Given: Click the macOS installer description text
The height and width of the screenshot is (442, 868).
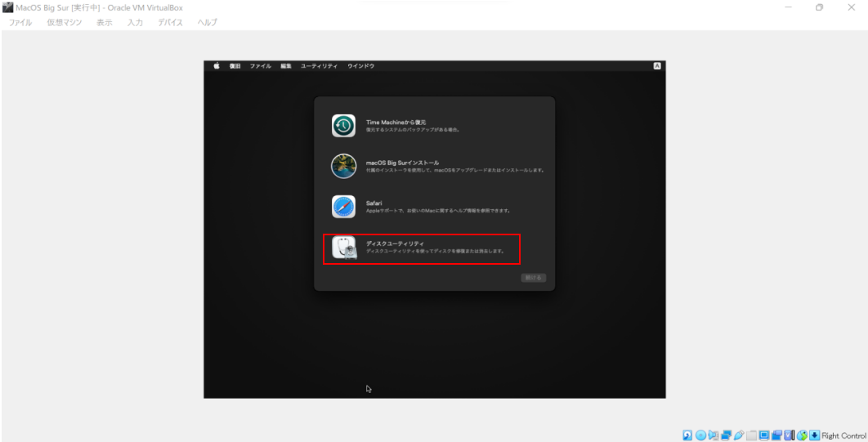Looking at the screenshot, I should (x=455, y=171).
